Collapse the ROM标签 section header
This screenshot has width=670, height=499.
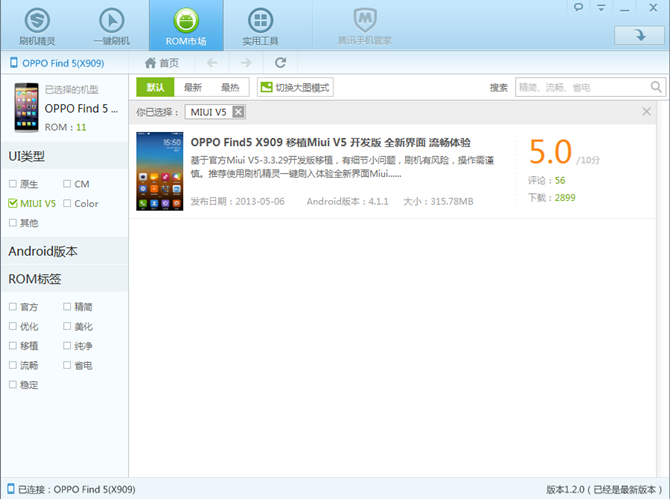pos(35,279)
